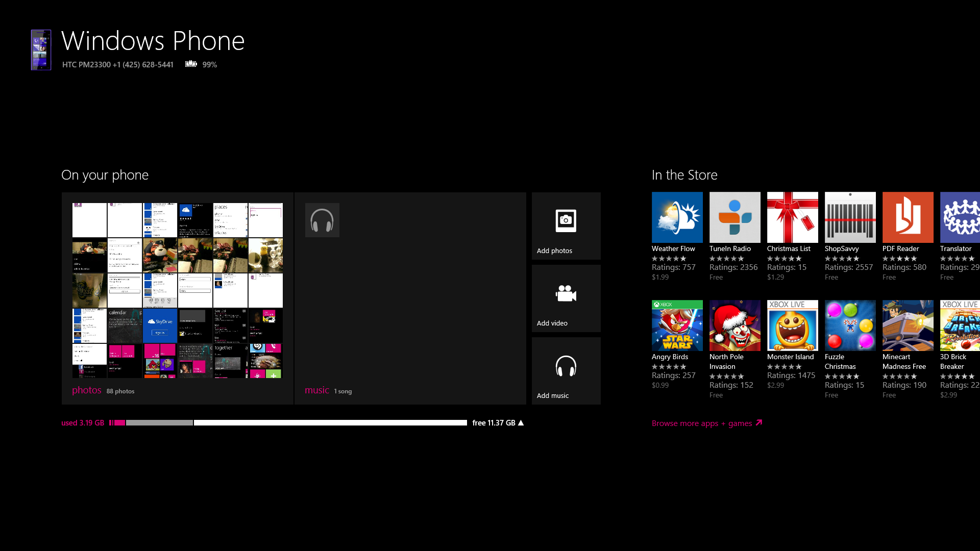Select the PDF Reader app icon
Screen dimensions: 980x551
(908, 217)
